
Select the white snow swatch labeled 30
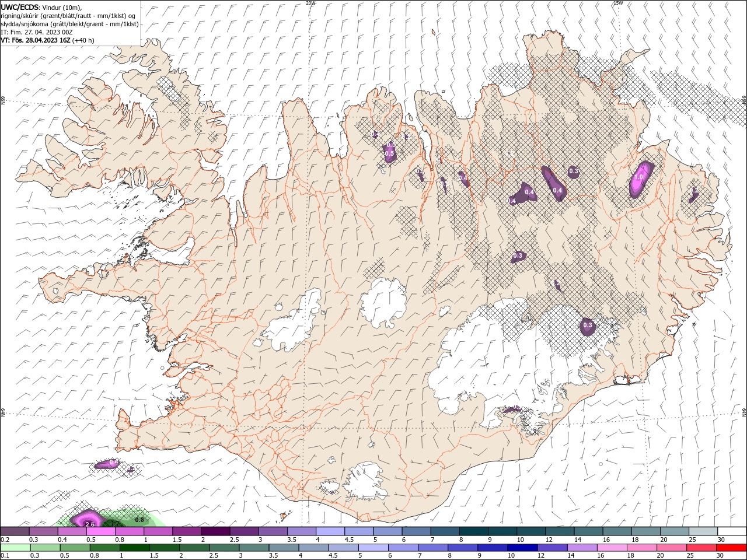(x=731, y=531)
